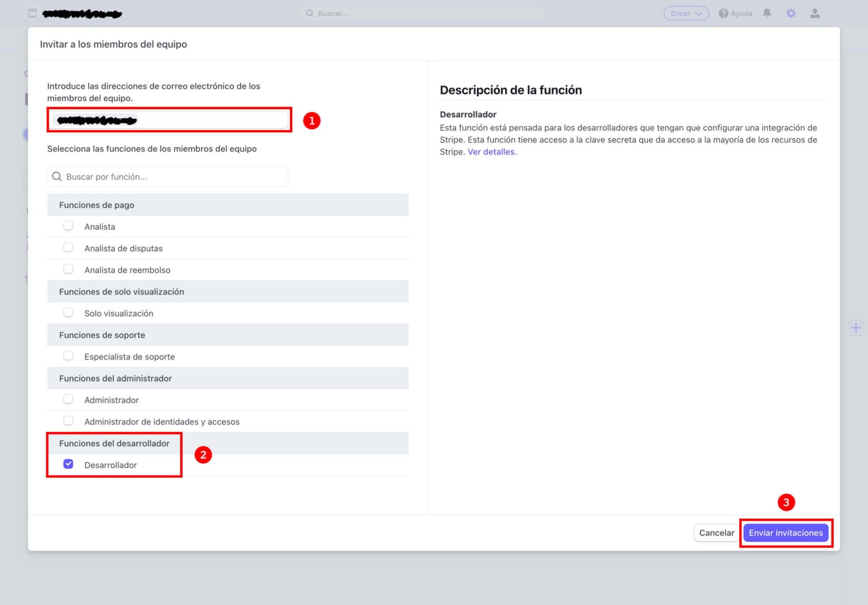This screenshot has height=605, width=868.
Task: Click the workspace logo at top left
Action: [x=32, y=13]
